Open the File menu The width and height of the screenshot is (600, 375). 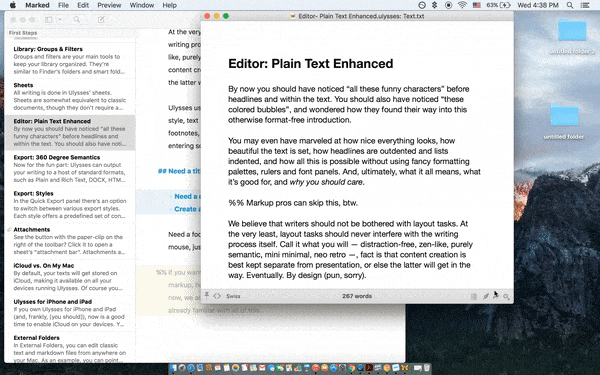pyautogui.click(x=63, y=5)
